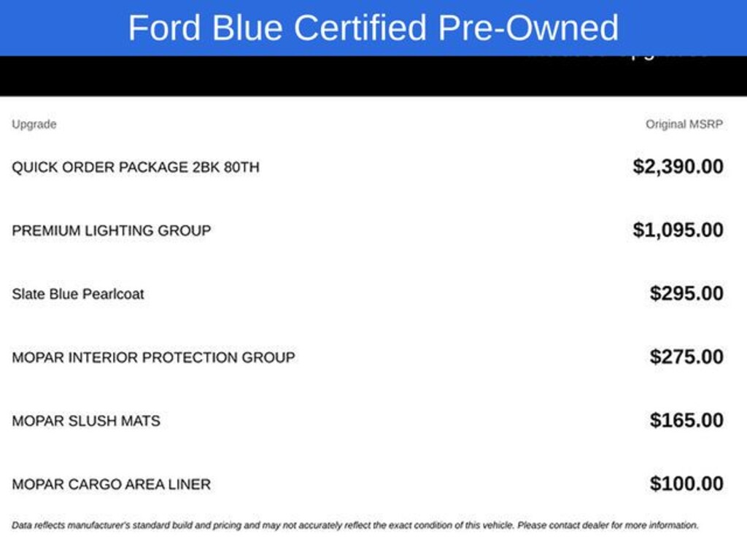Select the PREMIUM LIGHTING GROUP upgrade
The height and width of the screenshot is (560, 747).
click(x=112, y=230)
